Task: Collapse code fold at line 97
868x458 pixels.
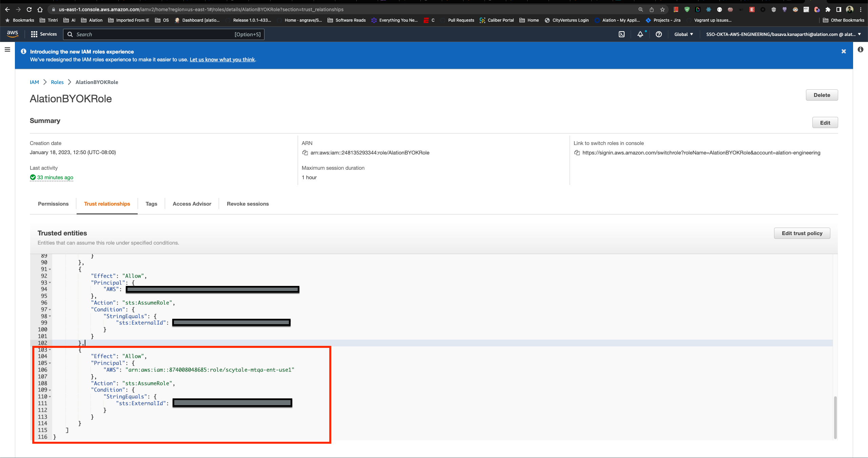Action: coord(50,310)
